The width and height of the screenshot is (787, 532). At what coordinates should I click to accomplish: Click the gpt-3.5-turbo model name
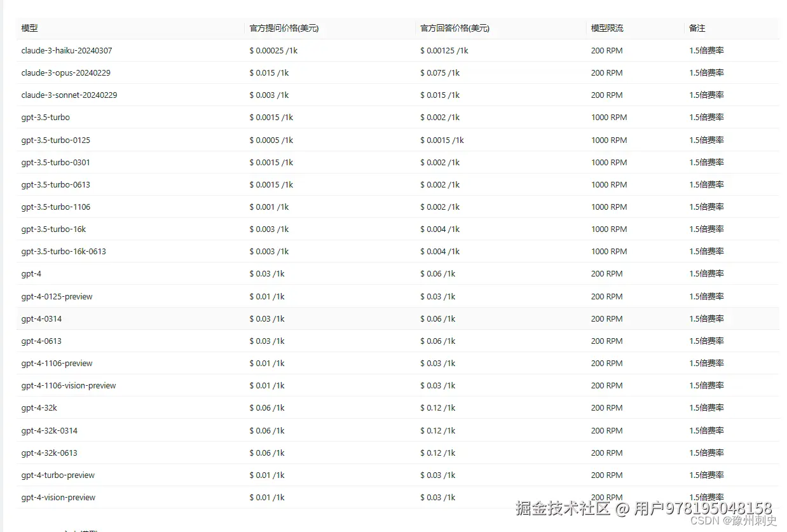45,117
